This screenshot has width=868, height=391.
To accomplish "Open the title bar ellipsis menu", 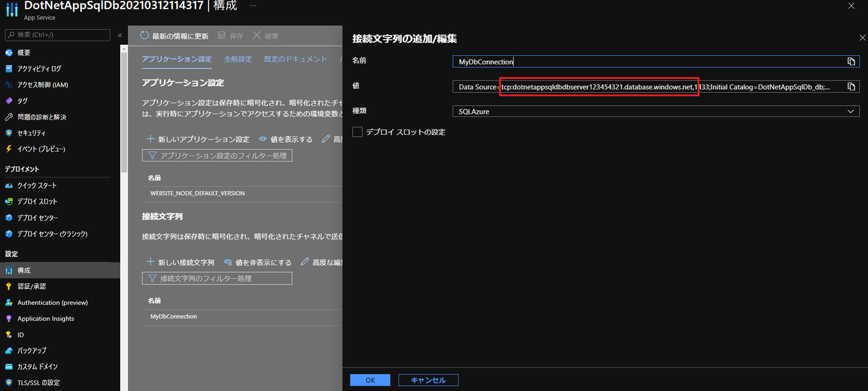I will 252,5.
